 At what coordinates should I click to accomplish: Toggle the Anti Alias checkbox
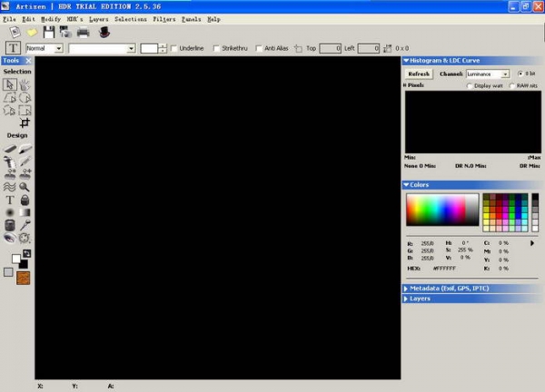click(259, 48)
